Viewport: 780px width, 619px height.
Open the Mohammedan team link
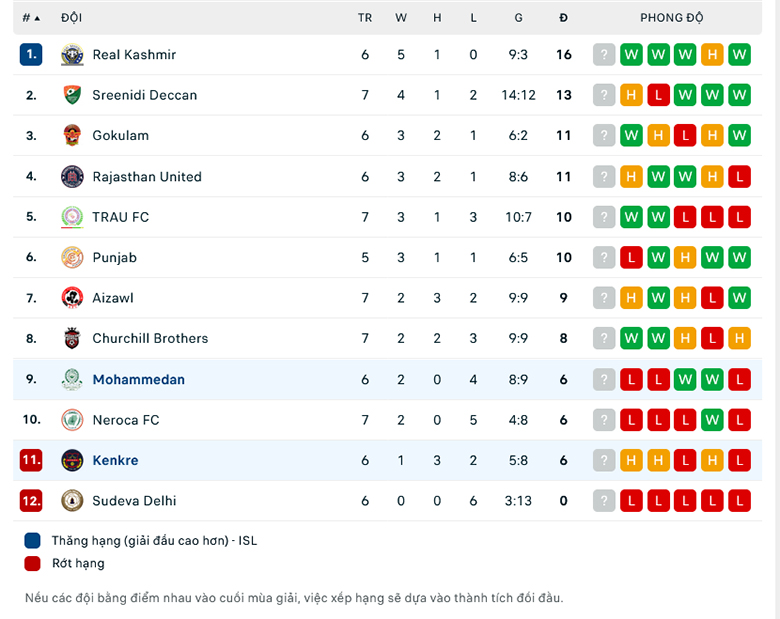pos(138,380)
